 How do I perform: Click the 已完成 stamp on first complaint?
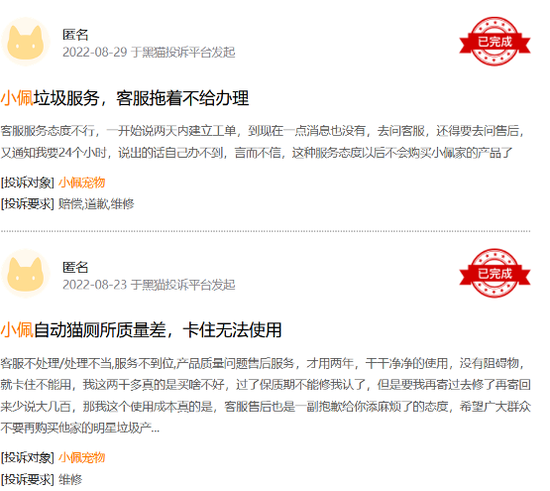495,42
